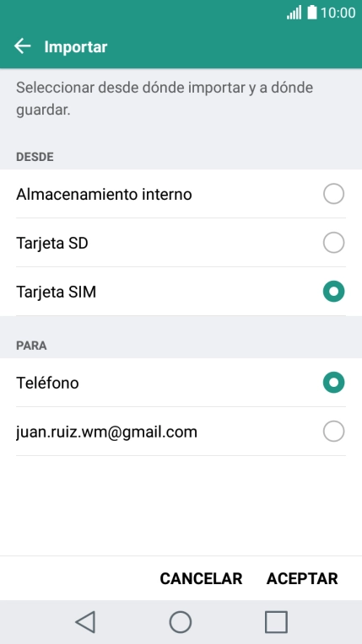This screenshot has width=362, height=644.
Task: Tap the Android home circle button
Action: click(x=181, y=622)
